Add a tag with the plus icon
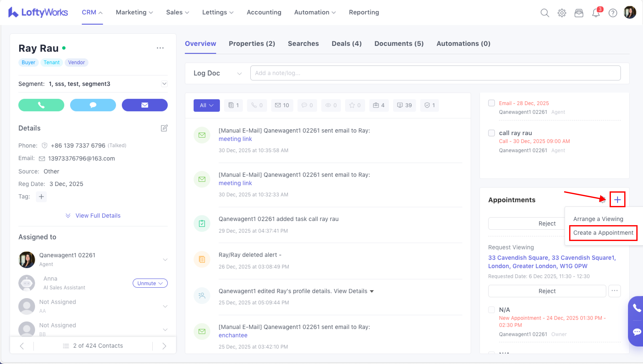This screenshot has height=364, width=643. pyautogui.click(x=41, y=197)
